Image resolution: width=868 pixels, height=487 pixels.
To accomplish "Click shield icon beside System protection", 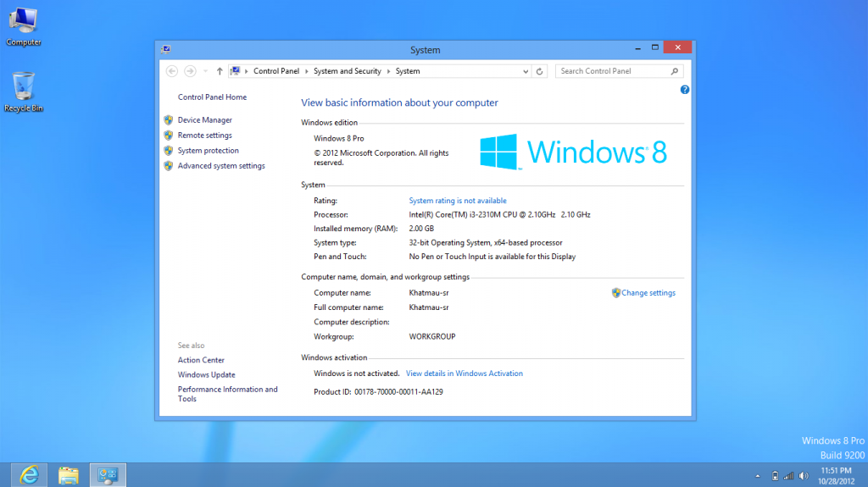I will coord(169,151).
